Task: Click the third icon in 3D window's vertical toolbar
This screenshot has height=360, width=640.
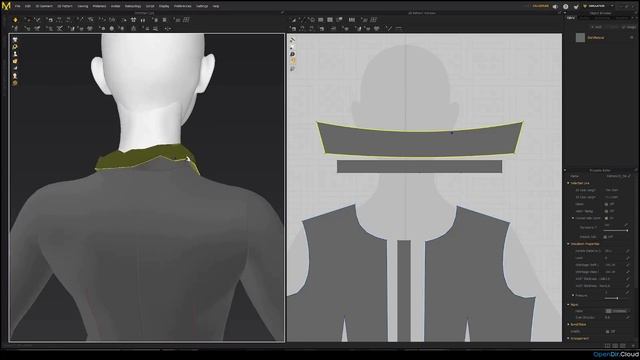Action: click(x=15, y=54)
